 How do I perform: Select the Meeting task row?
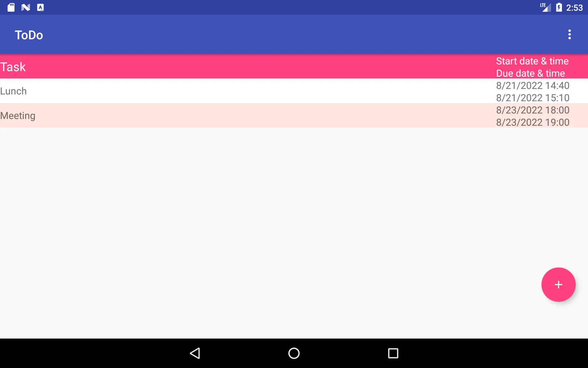pyautogui.click(x=294, y=115)
